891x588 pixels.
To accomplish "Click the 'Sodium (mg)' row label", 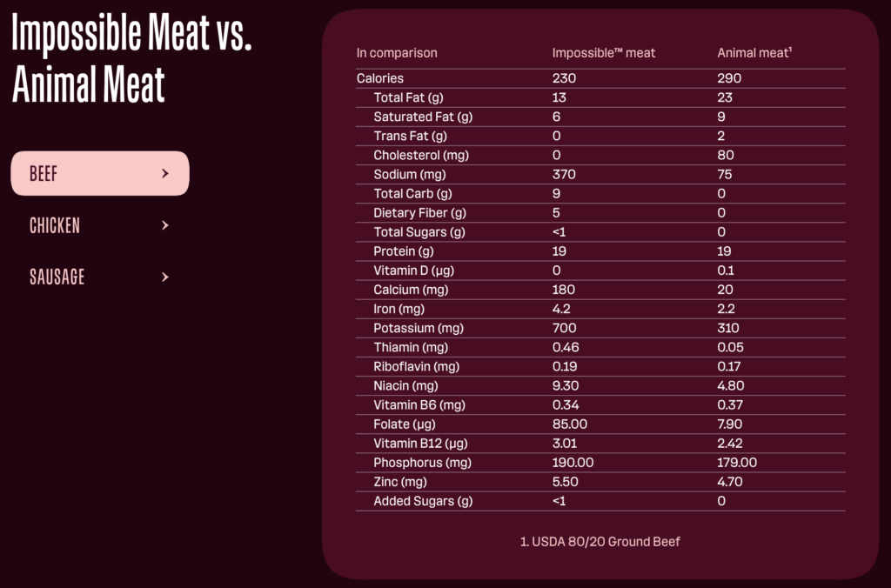I will [x=408, y=174].
